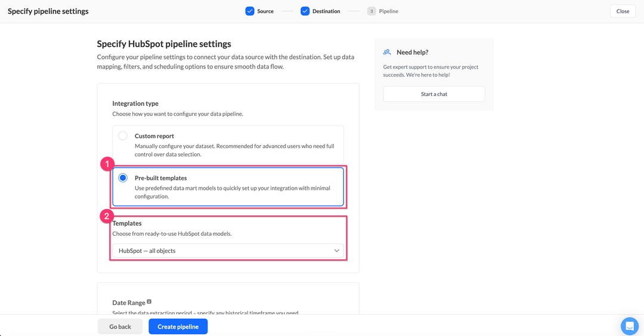
Task: Click the Integration type label
Action: point(135,103)
